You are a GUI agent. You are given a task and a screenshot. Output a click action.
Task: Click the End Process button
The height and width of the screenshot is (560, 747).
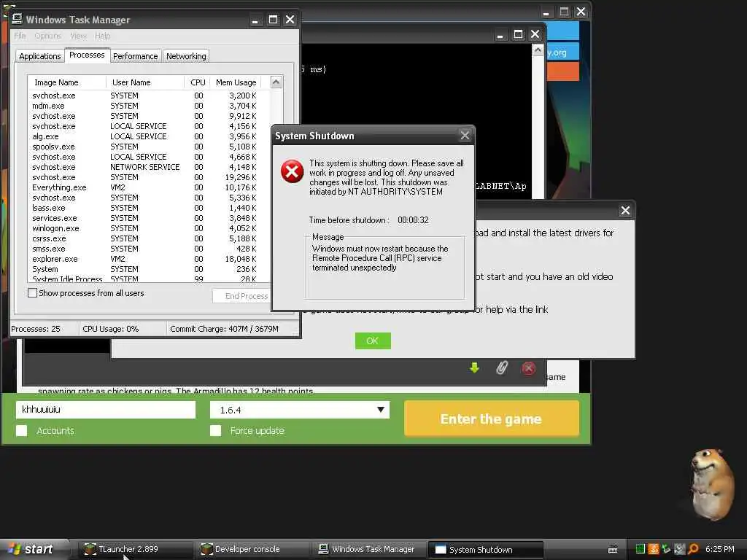tap(243, 296)
